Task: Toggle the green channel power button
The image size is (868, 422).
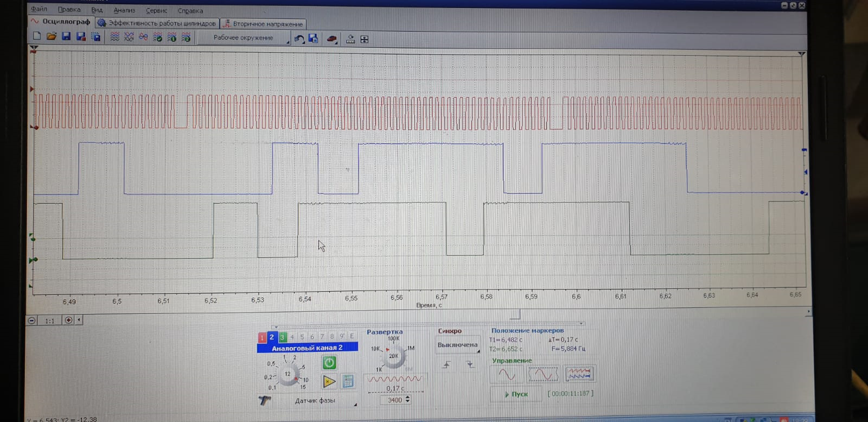Action: 329,362
